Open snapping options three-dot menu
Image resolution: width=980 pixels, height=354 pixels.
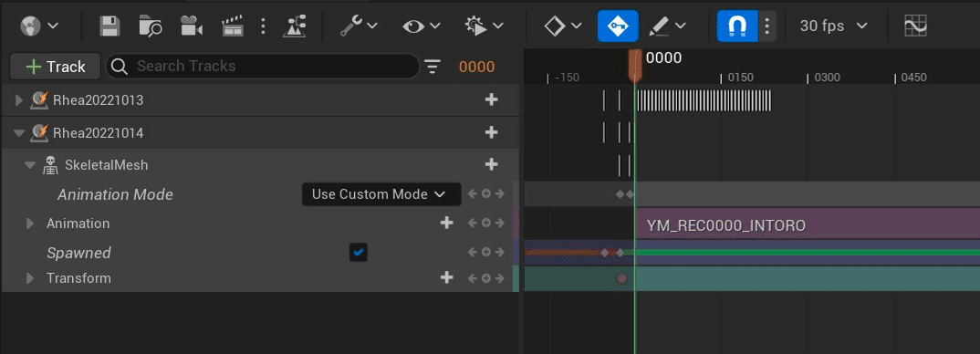(x=767, y=26)
